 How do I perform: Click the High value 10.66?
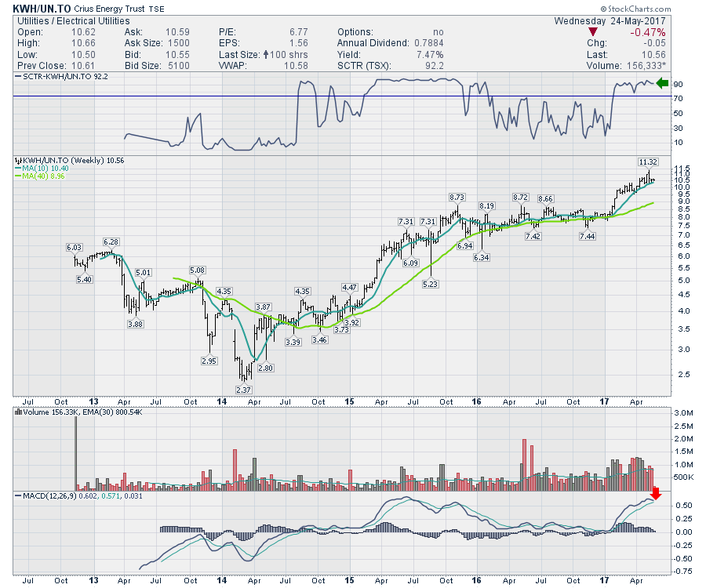pyautogui.click(x=83, y=43)
